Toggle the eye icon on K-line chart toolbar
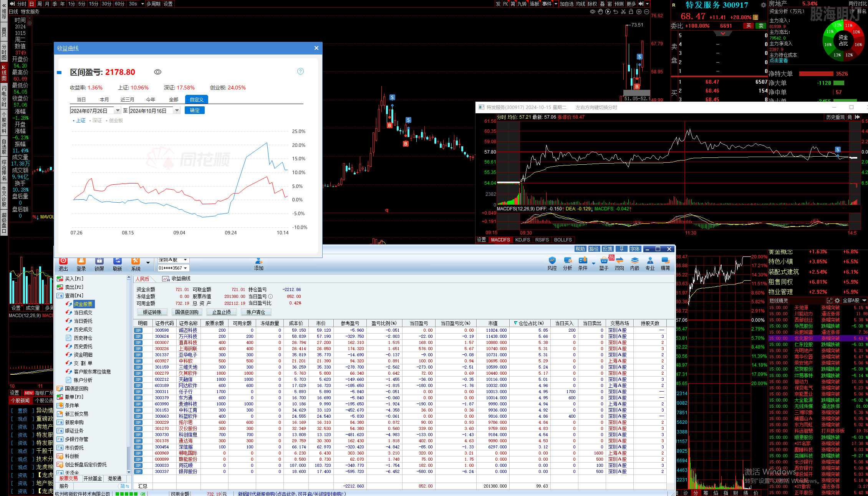 [593, 12]
